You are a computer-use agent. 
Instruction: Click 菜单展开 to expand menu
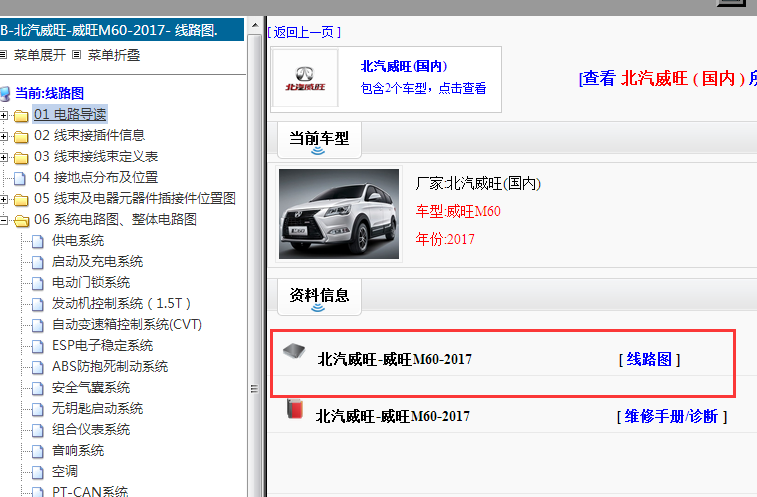(40, 55)
